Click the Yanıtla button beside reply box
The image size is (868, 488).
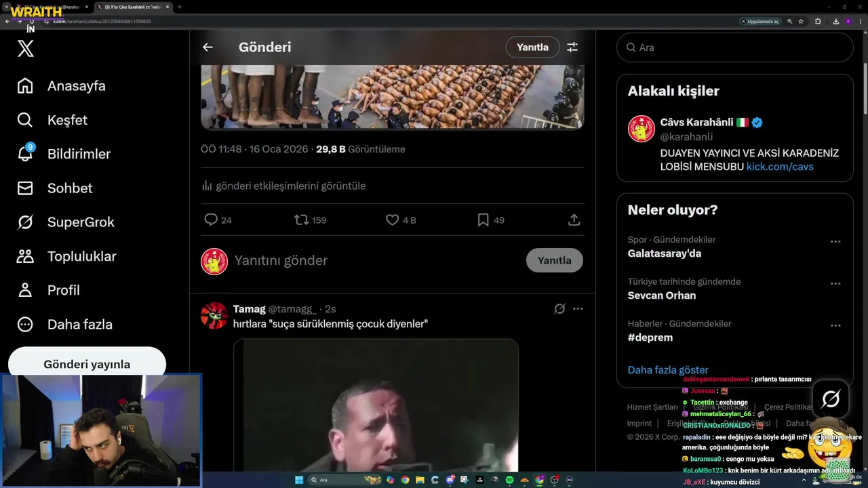point(555,260)
